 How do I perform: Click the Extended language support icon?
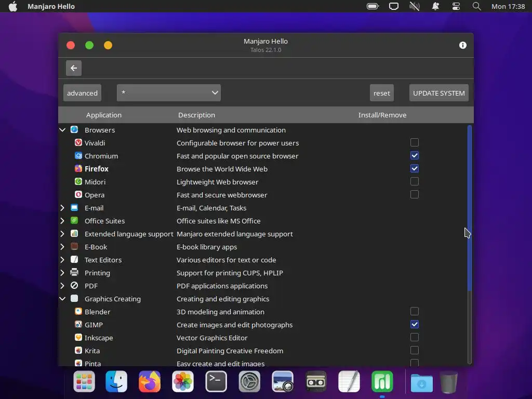74,233
